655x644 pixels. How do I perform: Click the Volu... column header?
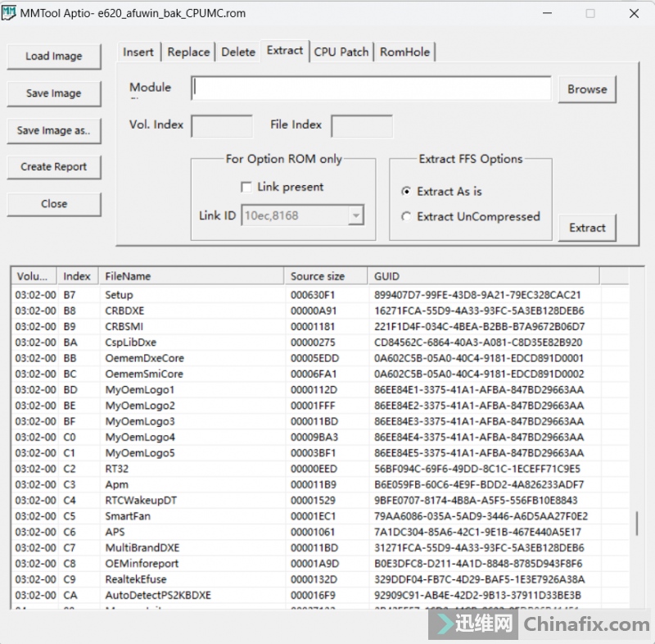click(x=34, y=276)
